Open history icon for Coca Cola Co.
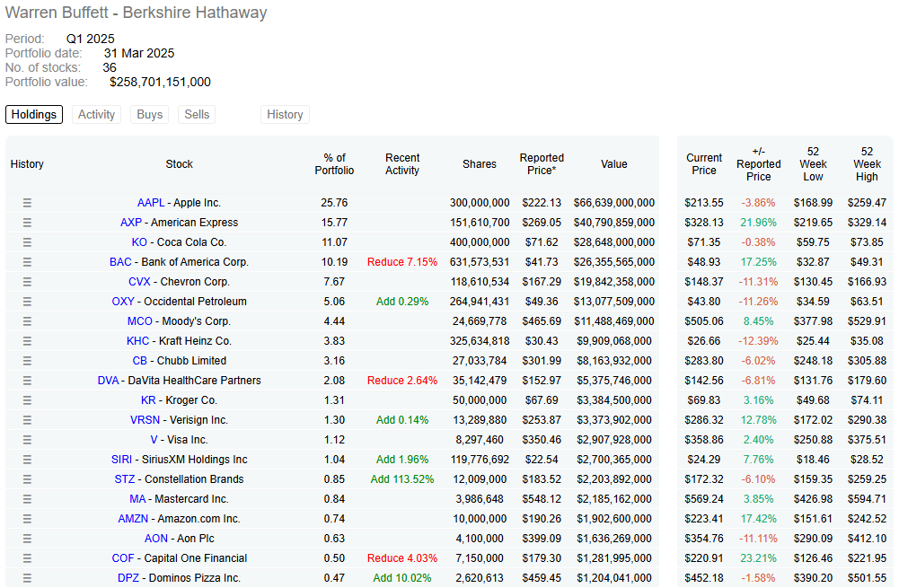The height and width of the screenshot is (588, 899). click(27, 242)
